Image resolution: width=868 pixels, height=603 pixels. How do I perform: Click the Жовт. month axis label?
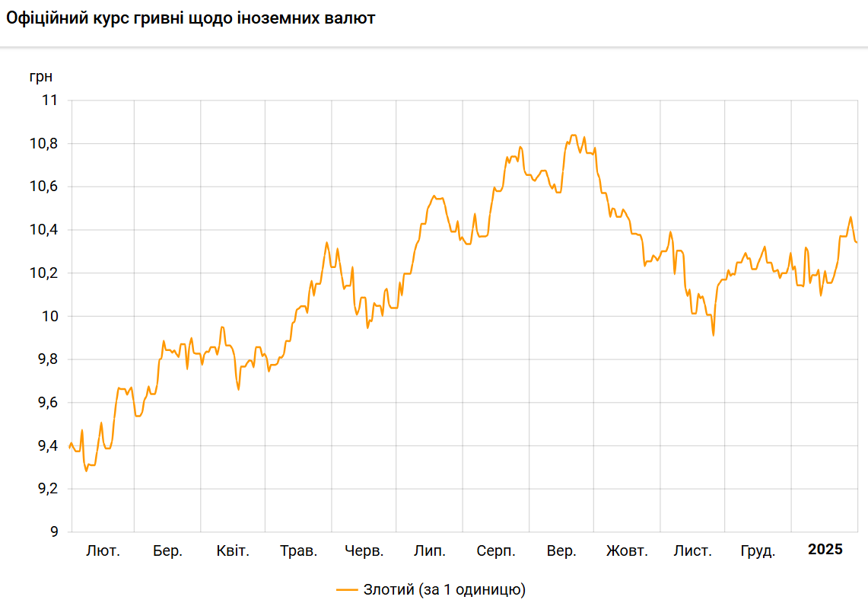pyautogui.click(x=627, y=550)
